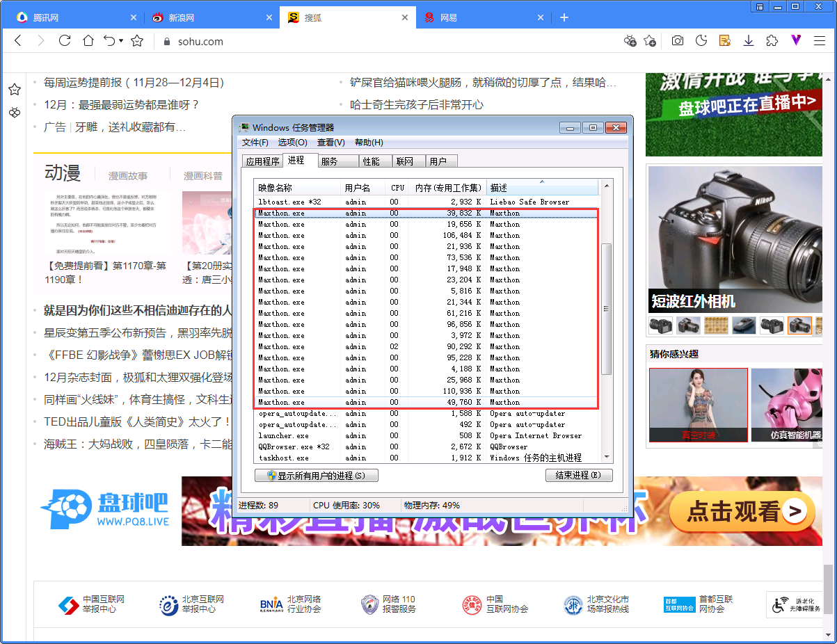The height and width of the screenshot is (644, 837).
Task: Open 哈士奇生完孩子后非常开心 link
Action: [x=417, y=105]
